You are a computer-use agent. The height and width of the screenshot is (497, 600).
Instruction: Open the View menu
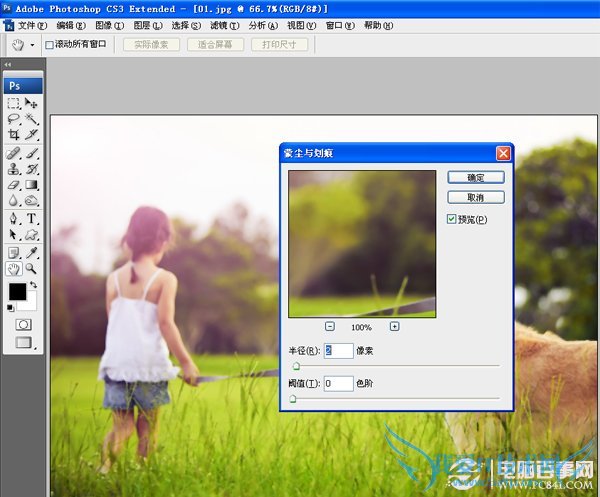(302, 26)
